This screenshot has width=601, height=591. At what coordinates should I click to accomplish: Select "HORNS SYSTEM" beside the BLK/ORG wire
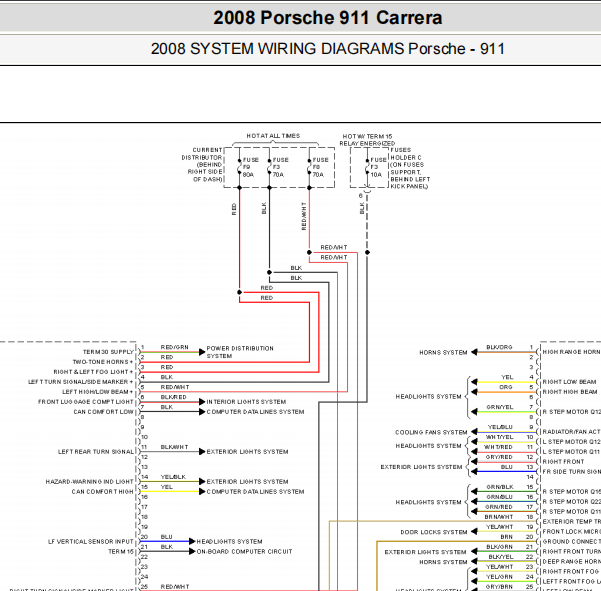pos(443,352)
